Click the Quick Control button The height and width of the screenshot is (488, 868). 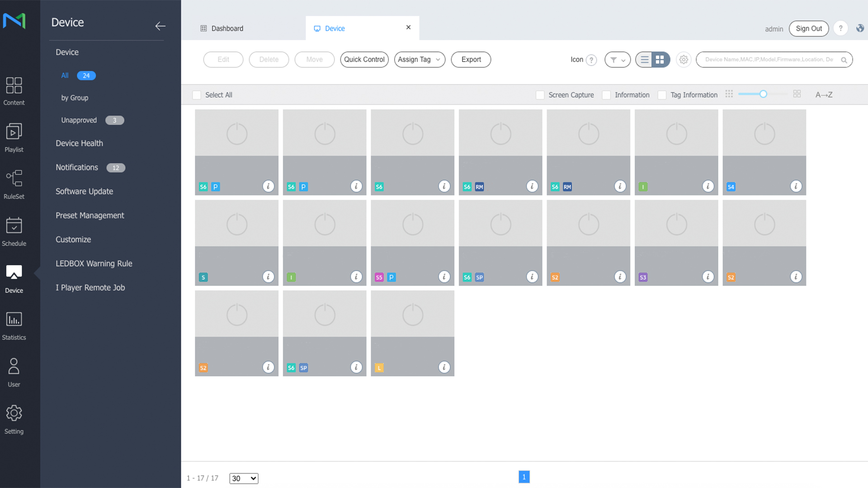(364, 60)
